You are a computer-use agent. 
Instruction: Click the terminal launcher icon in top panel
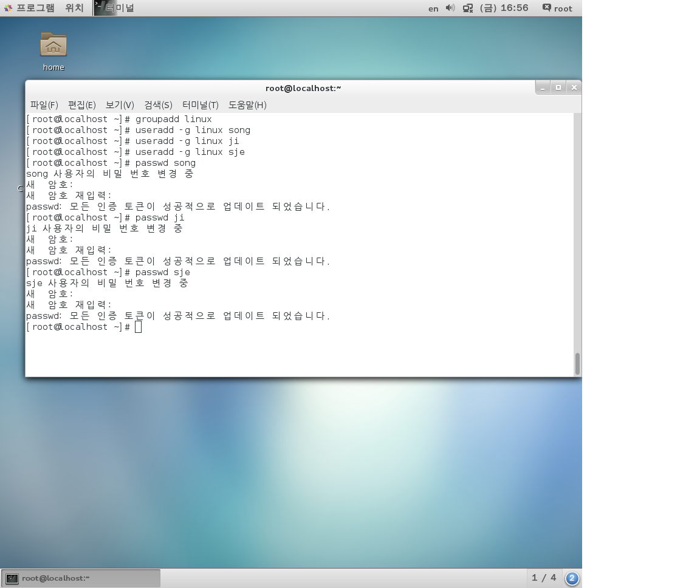[105, 8]
